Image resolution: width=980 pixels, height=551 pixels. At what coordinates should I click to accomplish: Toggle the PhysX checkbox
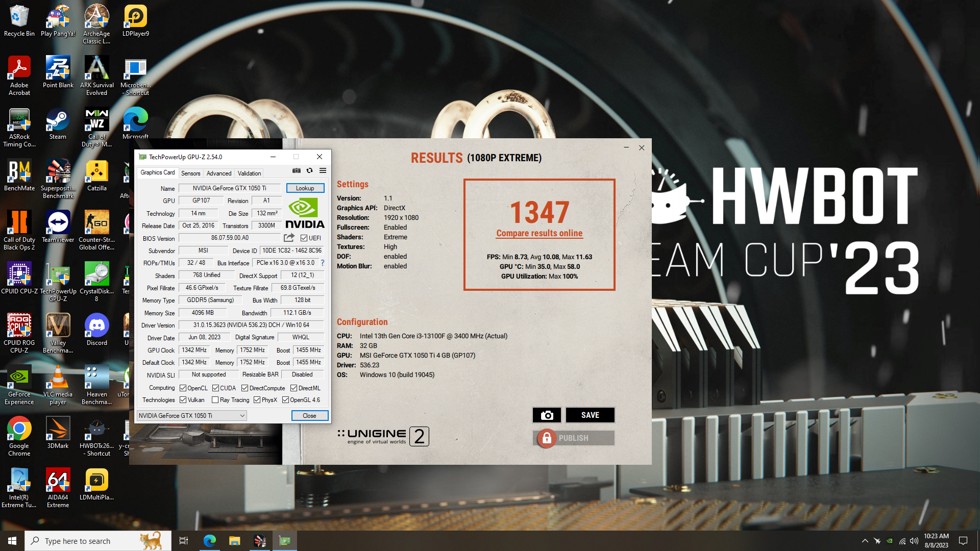(257, 400)
